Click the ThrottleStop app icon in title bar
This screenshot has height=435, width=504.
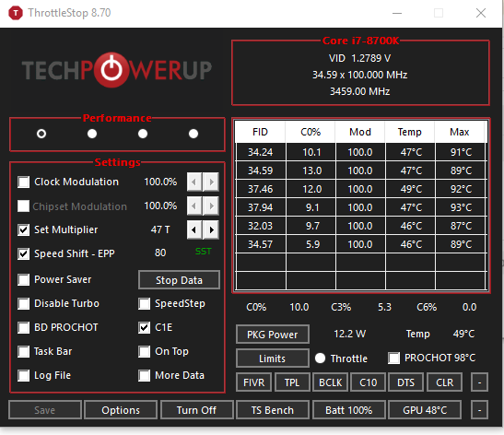coord(16,13)
